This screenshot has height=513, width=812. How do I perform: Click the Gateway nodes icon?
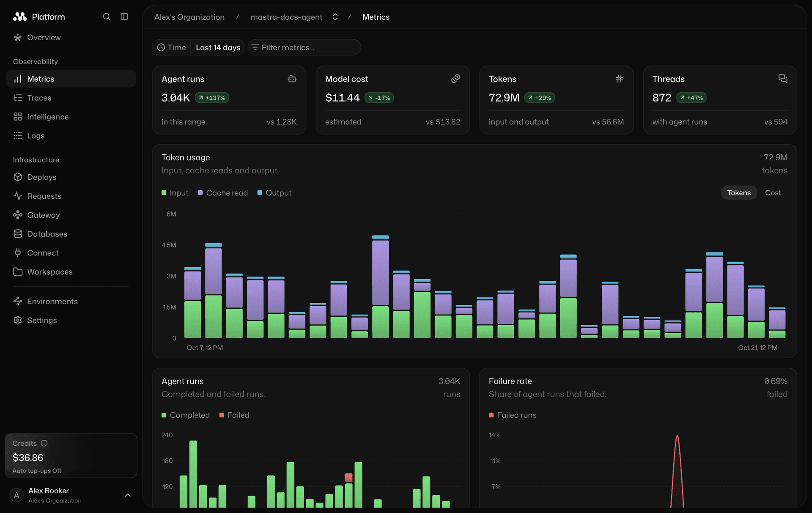[x=17, y=215]
